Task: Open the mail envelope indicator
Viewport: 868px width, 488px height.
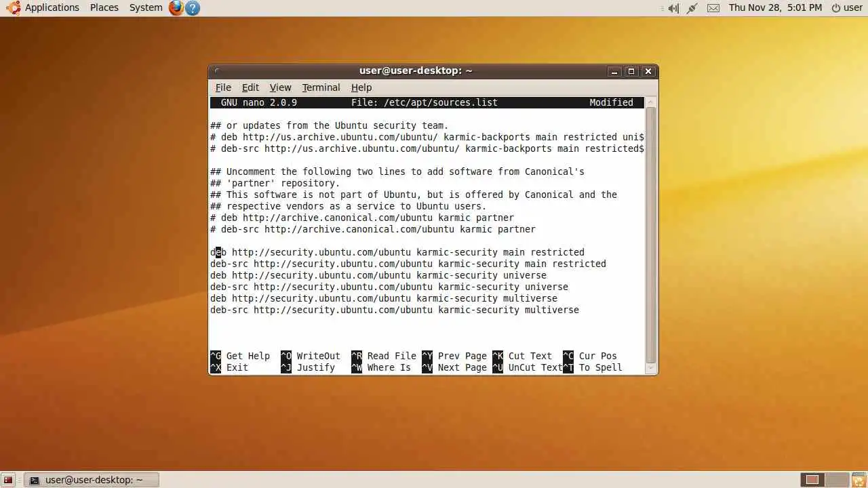Action: [713, 8]
